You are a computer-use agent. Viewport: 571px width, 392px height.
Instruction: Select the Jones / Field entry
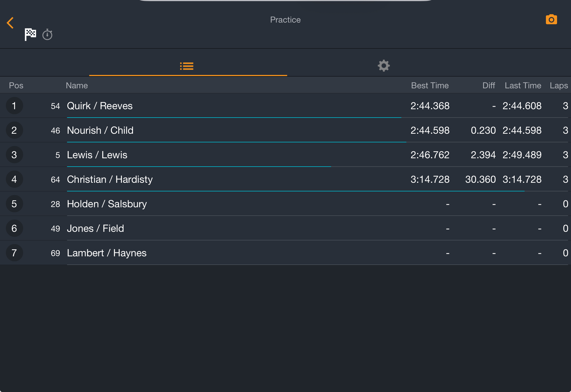click(x=285, y=228)
